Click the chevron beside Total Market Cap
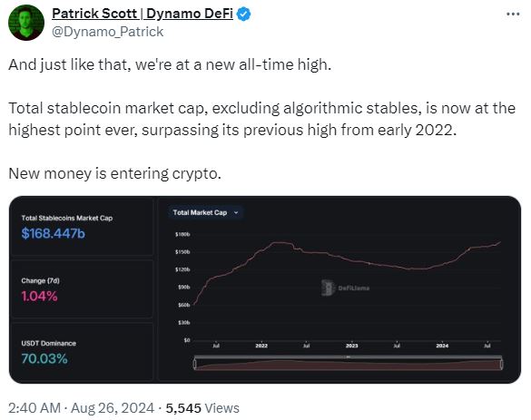 coord(236,212)
